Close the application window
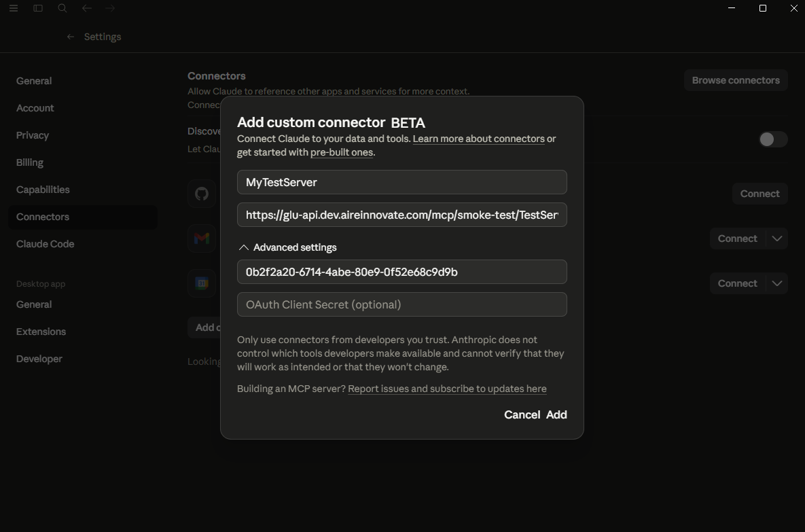The image size is (805, 532). (793, 8)
